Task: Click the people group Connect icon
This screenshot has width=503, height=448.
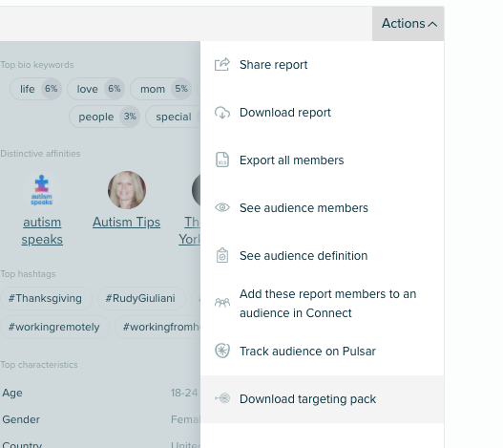Action: point(222,303)
